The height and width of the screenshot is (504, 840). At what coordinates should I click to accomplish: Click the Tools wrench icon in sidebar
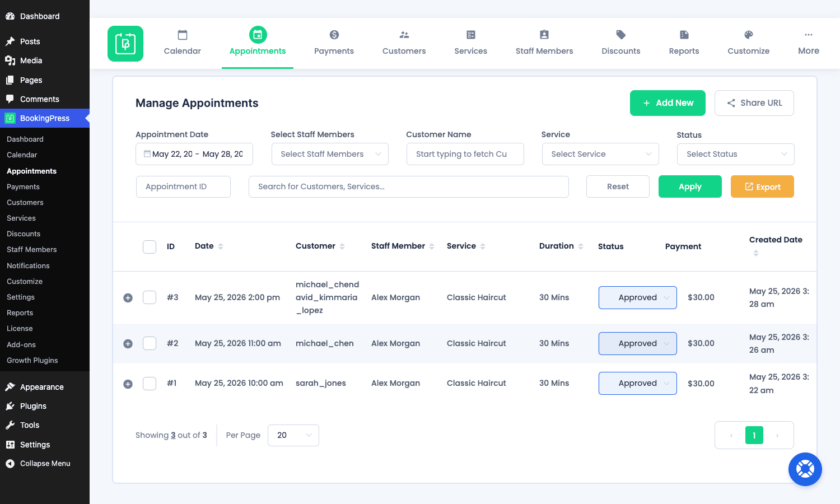[10, 425]
